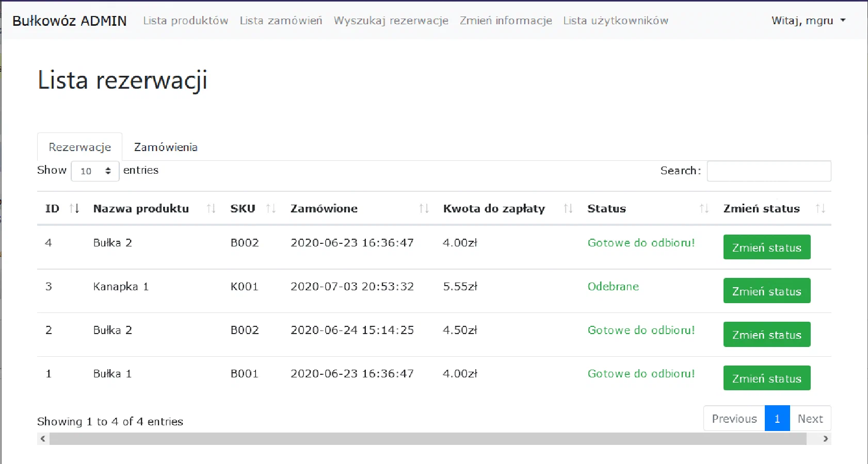The image size is (868, 464).
Task: Open Lista produktów in navbar
Action: [x=186, y=21]
